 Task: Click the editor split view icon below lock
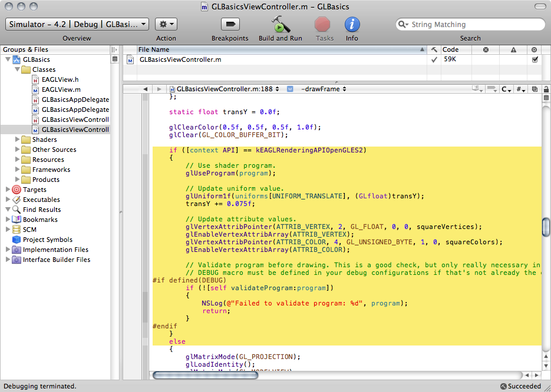coord(546,98)
